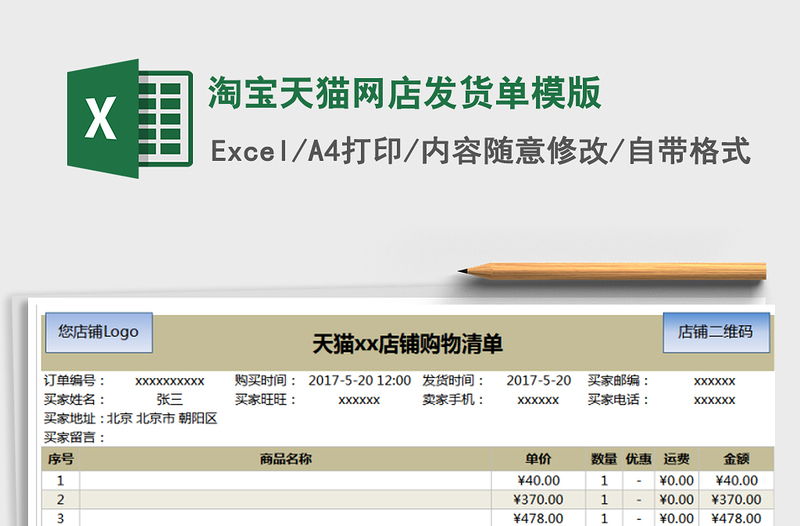This screenshot has height=526, width=800.
Task: Select the amount ¥370.00 in row 2
Action: pos(736,499)
